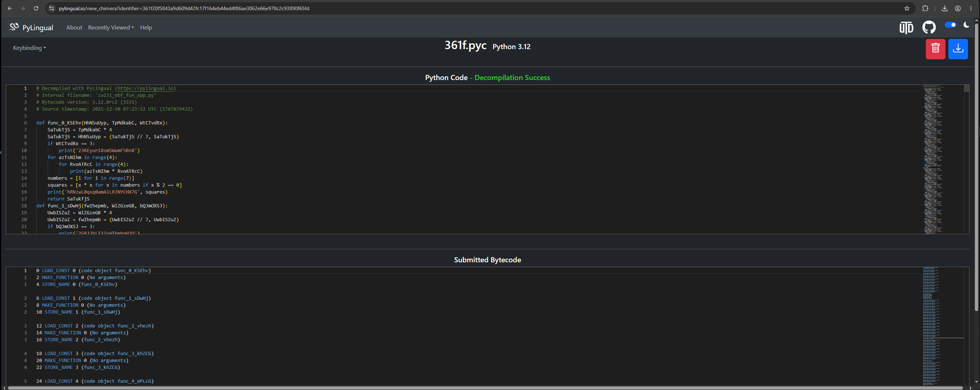The height and width of the screenshot is (390, 980).
Task: Click the numbers list comprehension line
Action: [x=91, y=178]
